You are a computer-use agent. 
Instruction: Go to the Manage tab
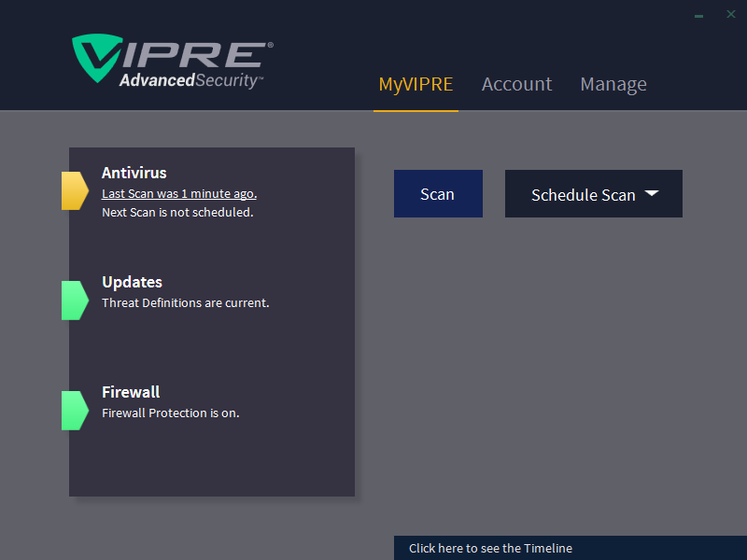coord(613,84)
